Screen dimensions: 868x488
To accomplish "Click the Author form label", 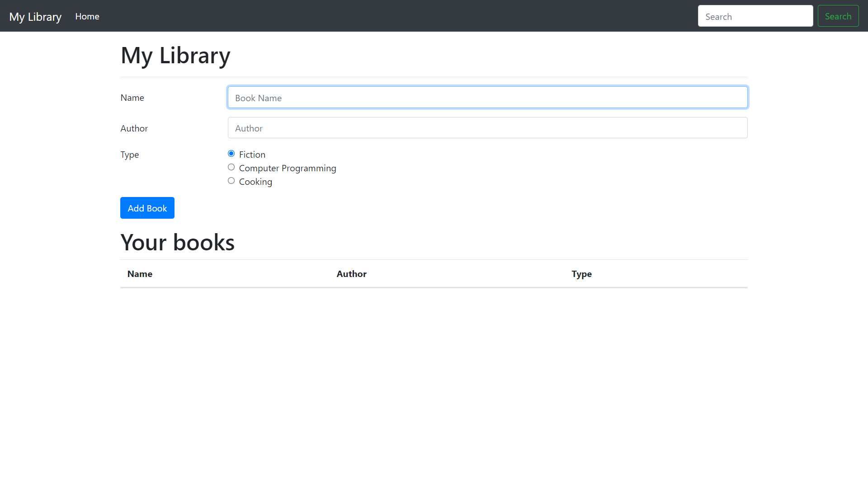I will point(134,128).
